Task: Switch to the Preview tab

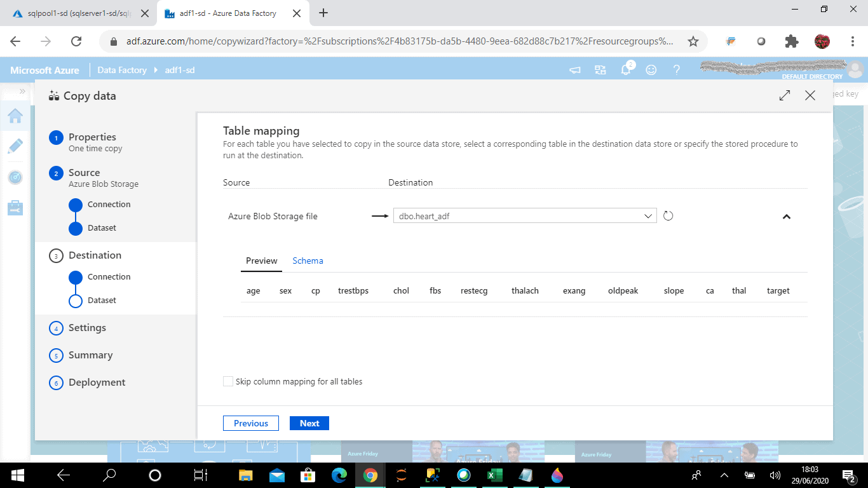Action: (262, 261)
